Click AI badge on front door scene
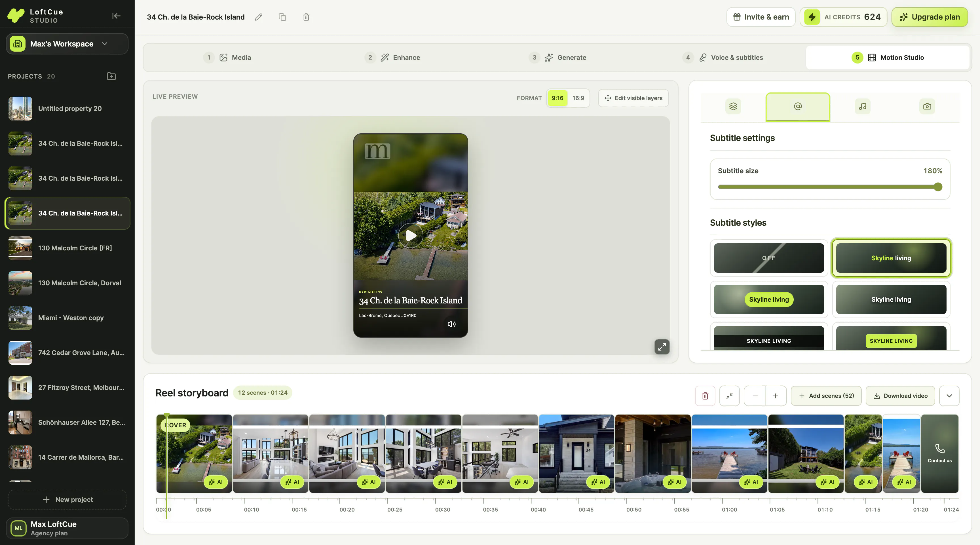 (x=598, y=482)
